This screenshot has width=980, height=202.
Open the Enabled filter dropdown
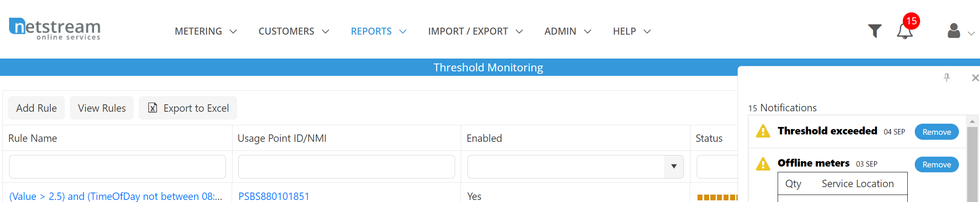pyautogui.click(x=674, y=167)
